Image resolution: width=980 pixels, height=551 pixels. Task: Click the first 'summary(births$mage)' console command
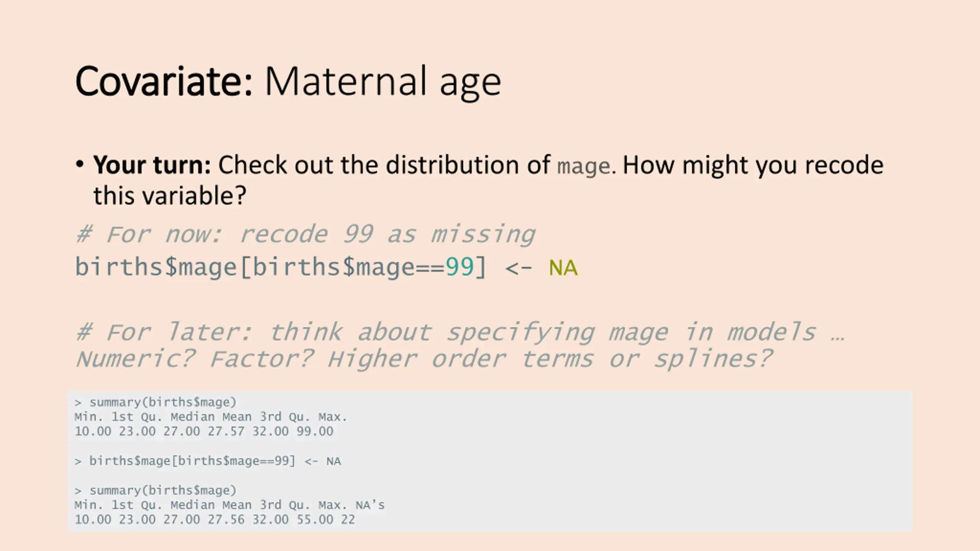163,402
